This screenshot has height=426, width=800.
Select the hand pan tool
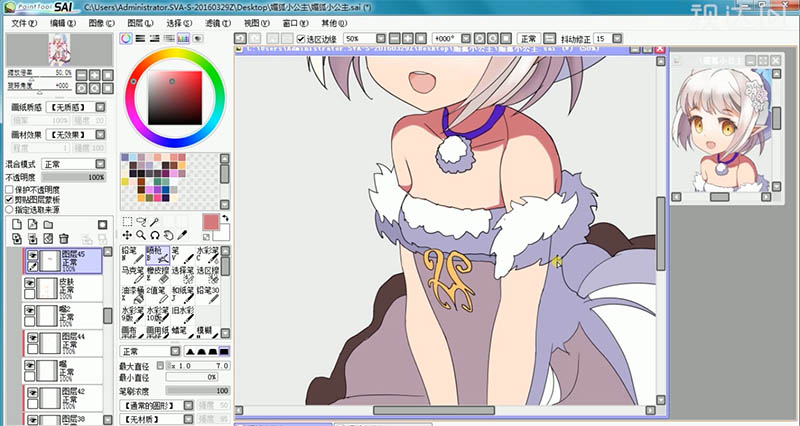pyautogui.click(x=168, y=235)
